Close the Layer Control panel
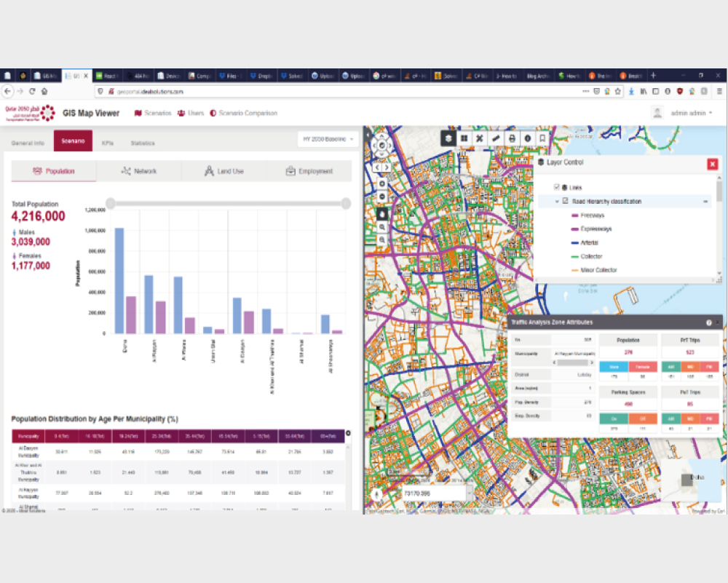Image resolution: width=728 pixels, height=583 pixels. [712, 164]
